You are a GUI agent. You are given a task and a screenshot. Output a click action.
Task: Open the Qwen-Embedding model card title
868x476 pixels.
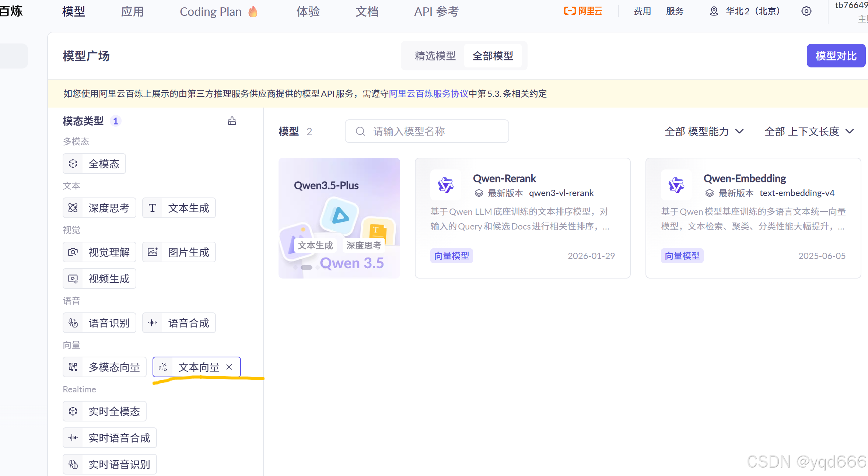(745, 178)
